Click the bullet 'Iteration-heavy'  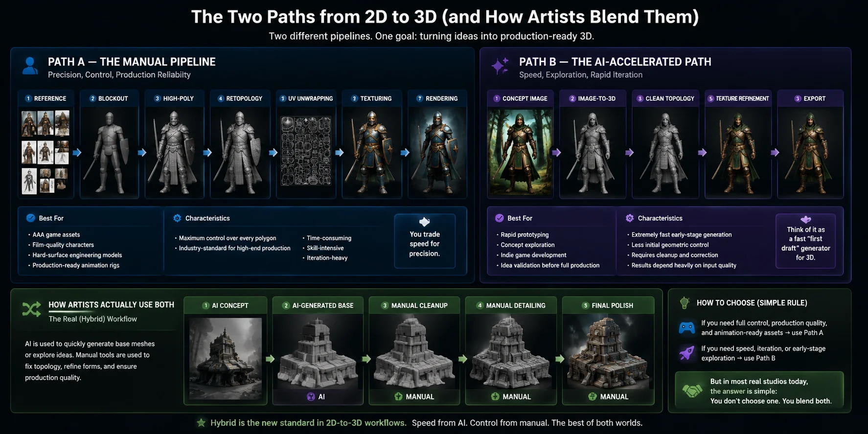point(327,258)
